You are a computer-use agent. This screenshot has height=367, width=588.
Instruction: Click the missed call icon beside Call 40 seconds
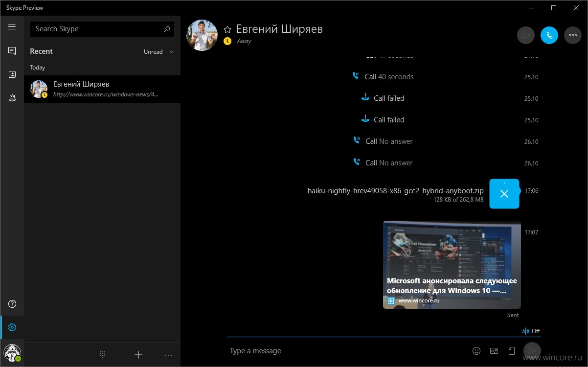(356, 76)
